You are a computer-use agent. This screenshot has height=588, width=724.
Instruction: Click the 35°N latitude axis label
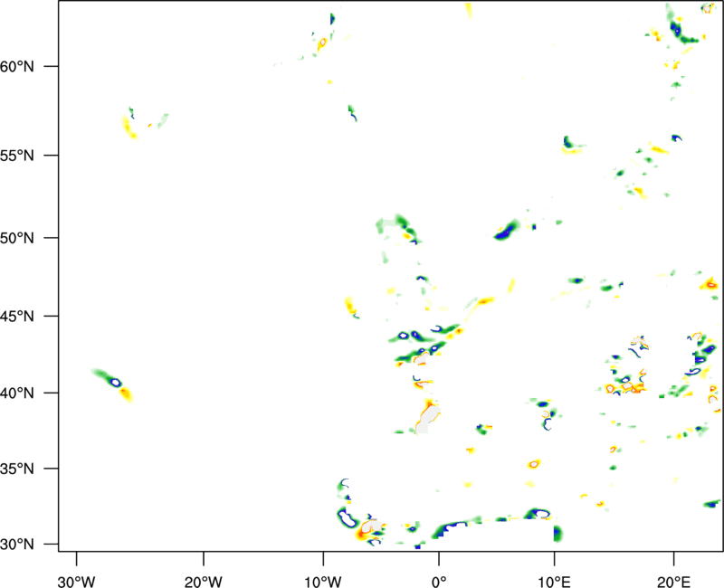(17, 469)
